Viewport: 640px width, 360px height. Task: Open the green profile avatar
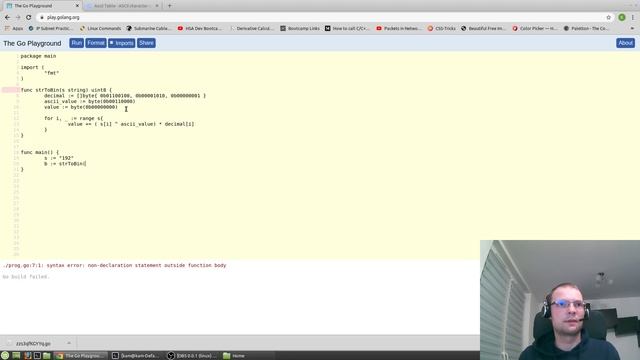click(622, 18)
